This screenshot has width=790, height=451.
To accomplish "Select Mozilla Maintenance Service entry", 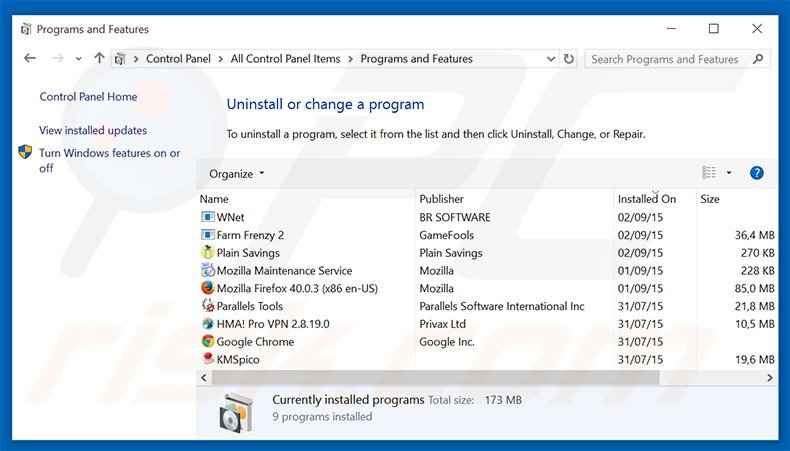I will point(284,271).
